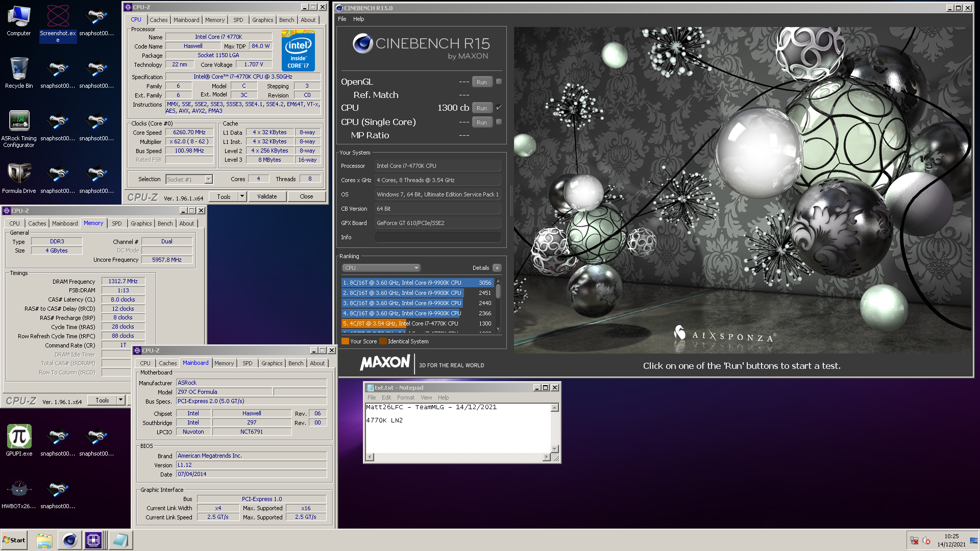Screen dimensions: 980x551
Task: Click the Core Speed 6260.70 MHz value
Action: pyautogui.click(x=189, y=132)
